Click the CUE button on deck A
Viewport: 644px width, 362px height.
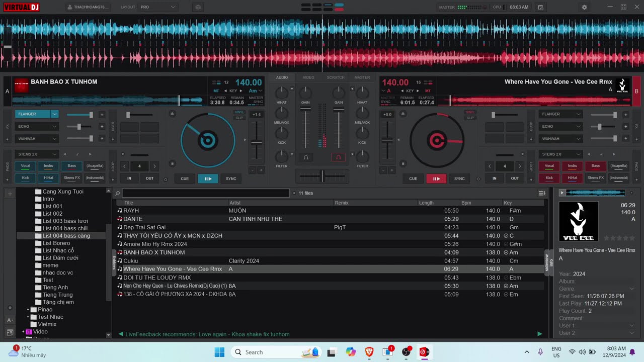[x=185, y=178]
